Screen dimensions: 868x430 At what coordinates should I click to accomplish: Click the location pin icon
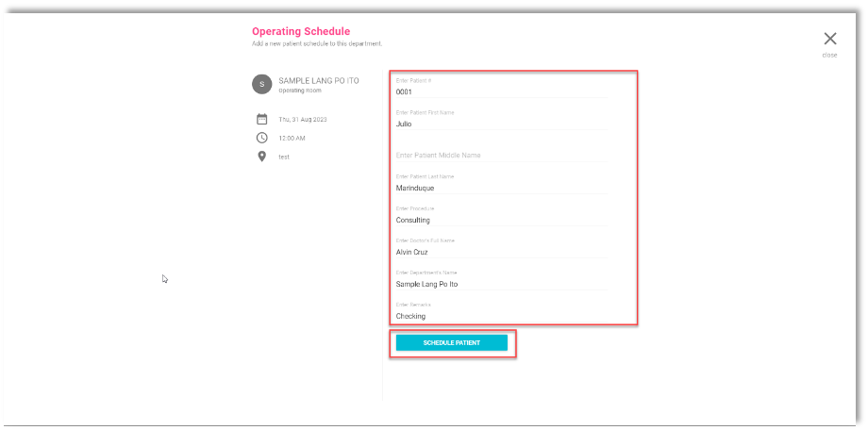click(x=262, y=157)
